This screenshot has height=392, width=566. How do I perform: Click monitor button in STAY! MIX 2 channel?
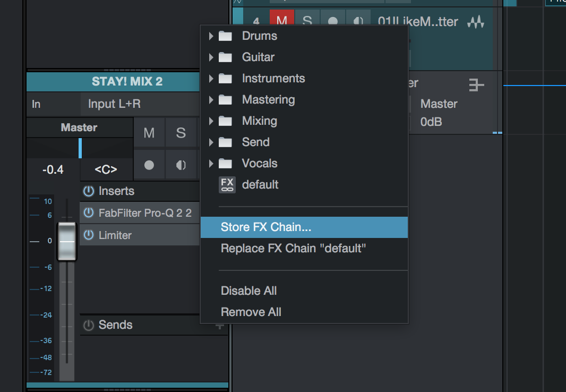click(181, 165)
